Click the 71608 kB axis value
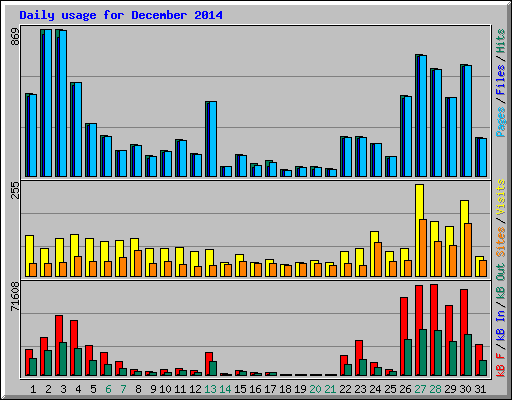Screen dimensions: 512x400 15,296
